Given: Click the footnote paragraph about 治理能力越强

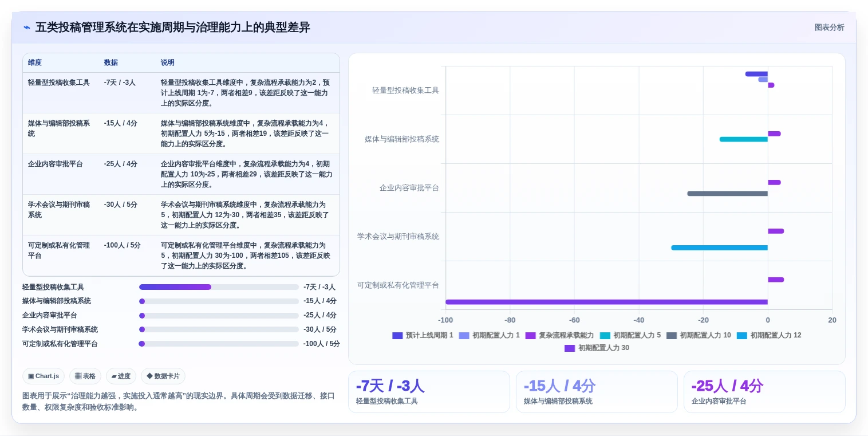Looking at the screenshot, I should tap(178, 402).
